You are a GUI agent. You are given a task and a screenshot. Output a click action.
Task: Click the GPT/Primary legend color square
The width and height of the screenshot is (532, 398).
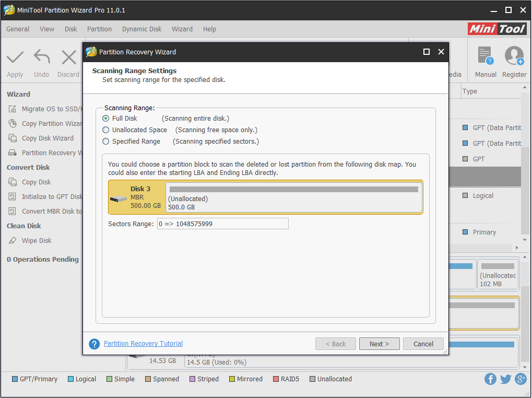pyautogui.click(x=15, y=379)
